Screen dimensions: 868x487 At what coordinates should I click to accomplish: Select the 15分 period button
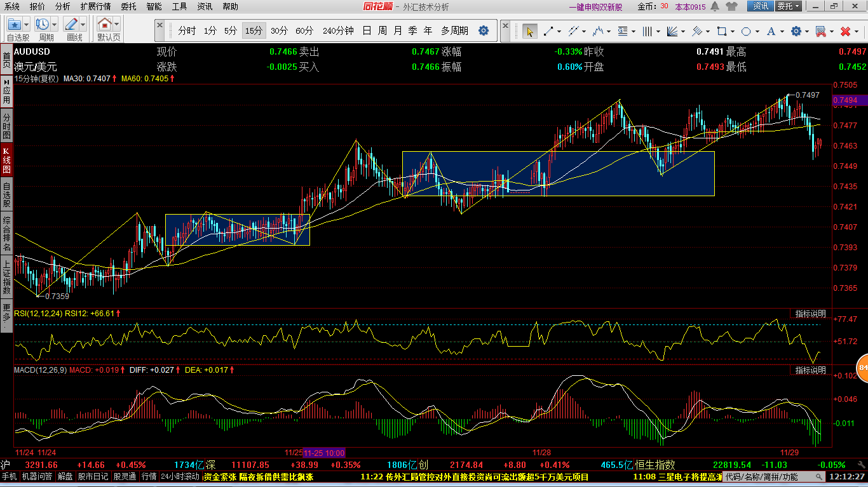tap(254, 30)
